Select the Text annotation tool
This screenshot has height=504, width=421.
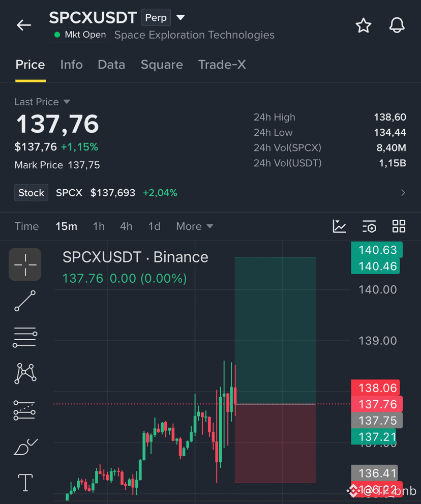(25, 483)
